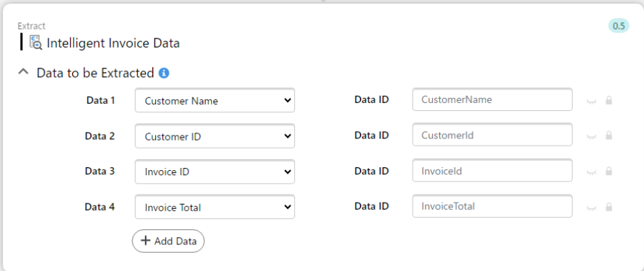Screen dimensions: 644x271
Task: Click the CustomerName Data ID field
Action: click(493, 99)
